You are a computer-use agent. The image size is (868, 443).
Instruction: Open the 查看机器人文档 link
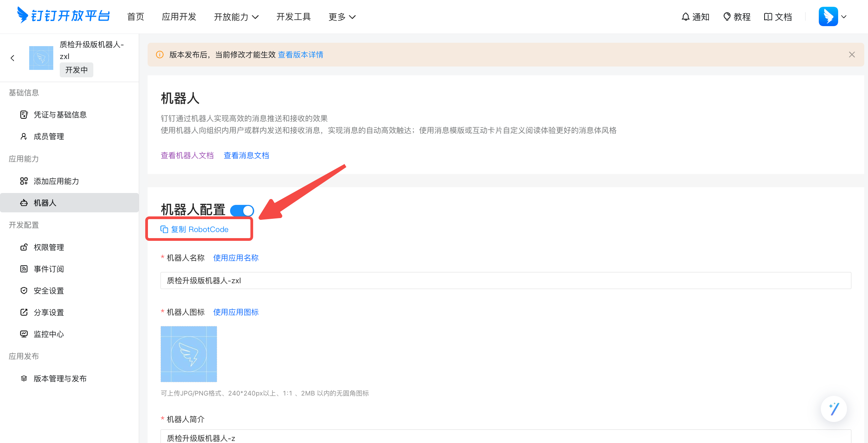point(187,155)
